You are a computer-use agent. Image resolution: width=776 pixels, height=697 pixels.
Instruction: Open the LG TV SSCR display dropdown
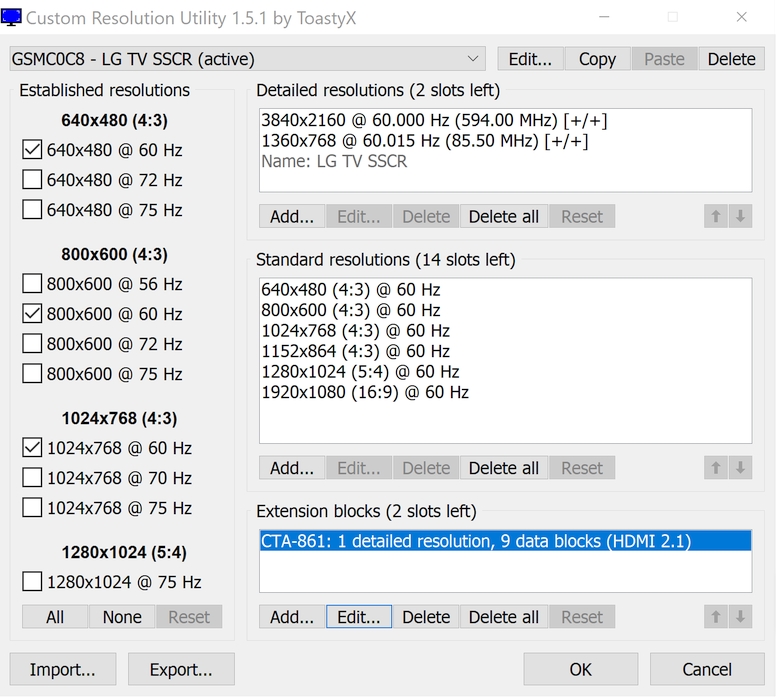coord(474,59)
